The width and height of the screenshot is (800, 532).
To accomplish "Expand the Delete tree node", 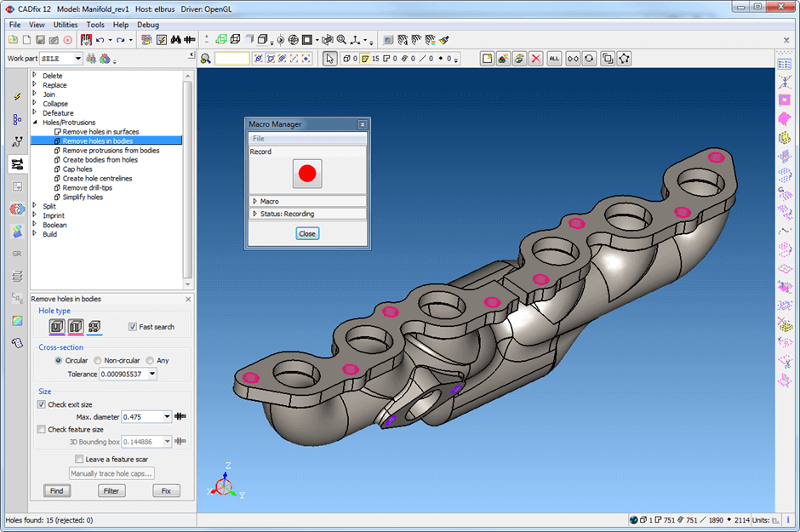I will (x=35, y=75).
